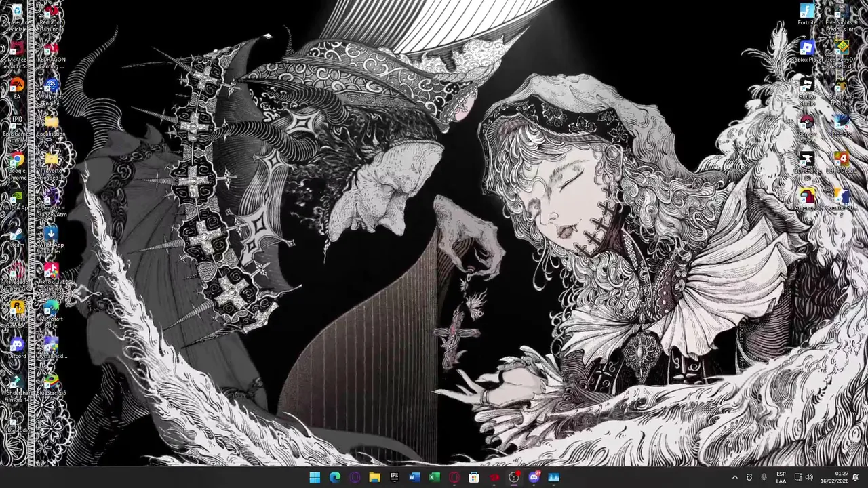Change the ESP LAA input language
Image resolution: width=868 pixels, height=488 pixels.
coord(781,477)
